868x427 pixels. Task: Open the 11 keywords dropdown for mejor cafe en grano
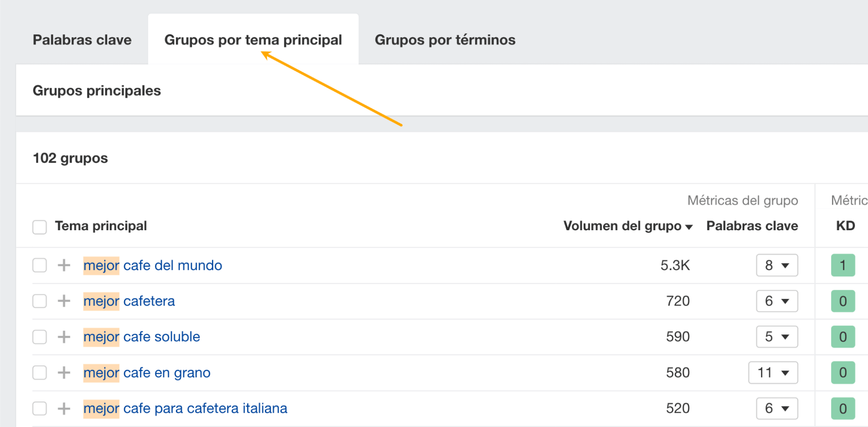coord(773,372)
